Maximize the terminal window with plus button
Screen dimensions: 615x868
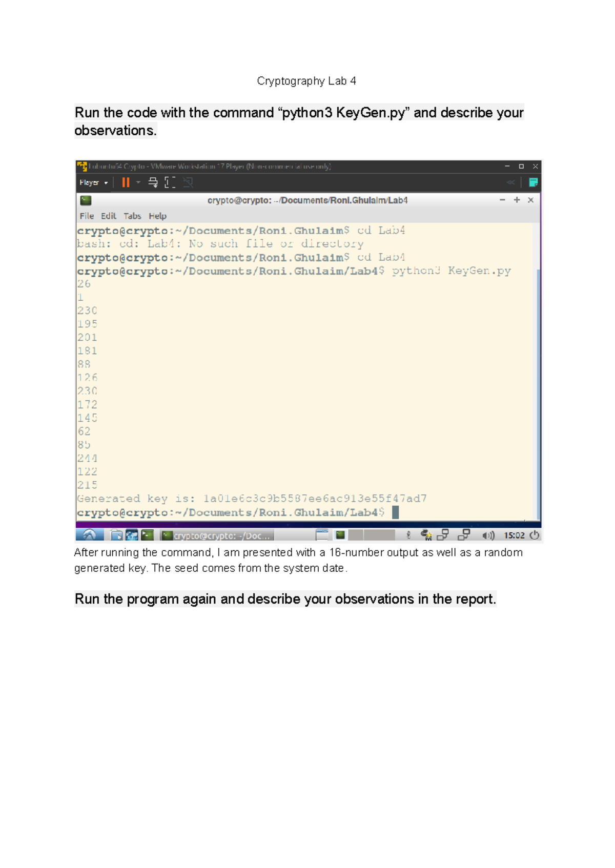[x=517, y=200]
